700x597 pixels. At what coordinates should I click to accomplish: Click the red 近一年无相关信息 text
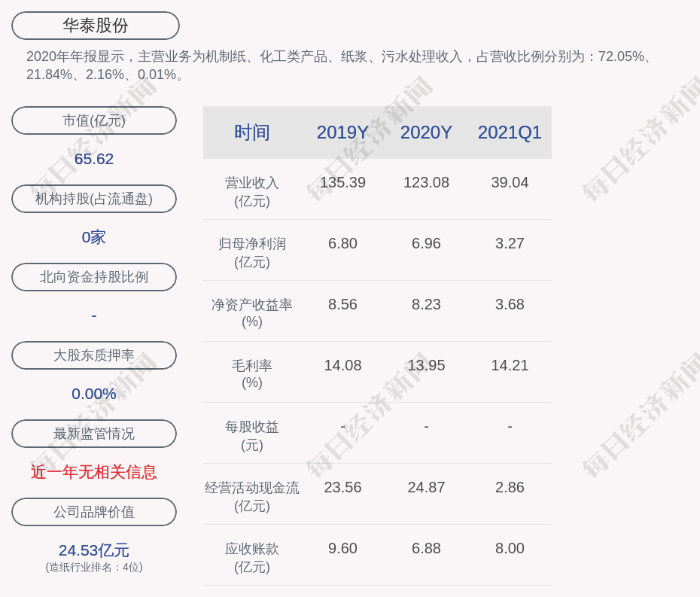pyautogui.click(x=94, y=472)
